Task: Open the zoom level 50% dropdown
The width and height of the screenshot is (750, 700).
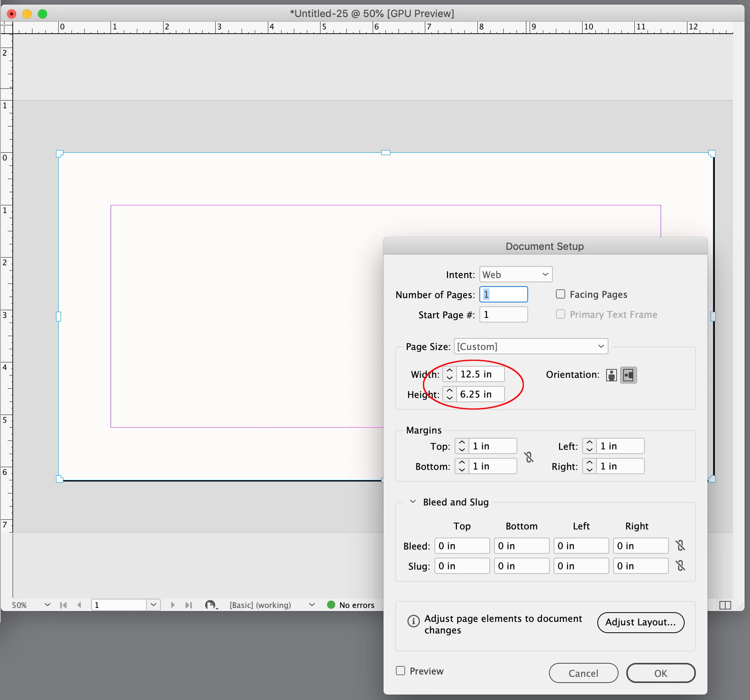Action: click(47, 605)
